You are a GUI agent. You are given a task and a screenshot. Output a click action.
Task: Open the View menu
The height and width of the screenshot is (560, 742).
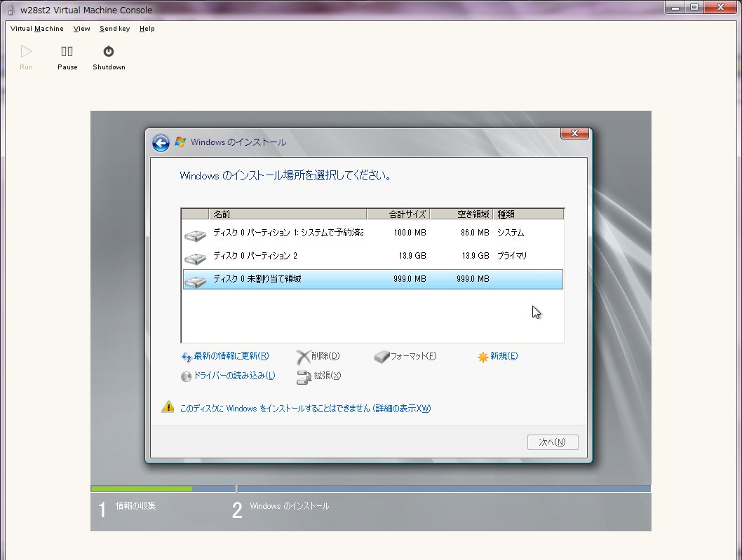click(81, 28)
